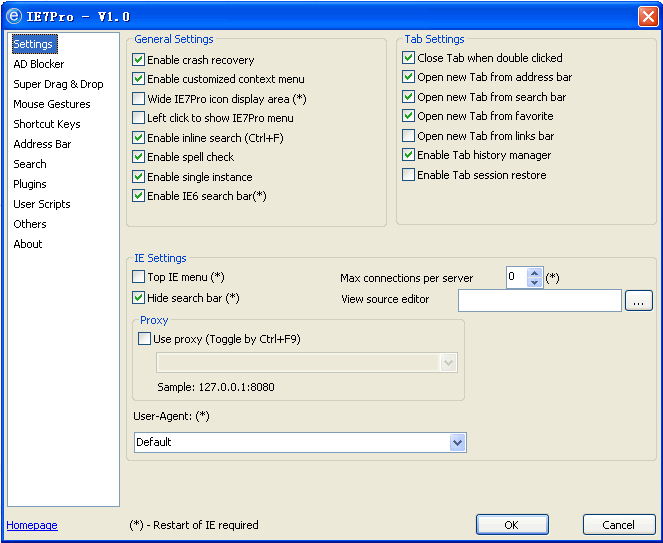Select Mouse Gestures in the sidebar
This screenshot has width=663, height=543.
click(x=52, y=104)
